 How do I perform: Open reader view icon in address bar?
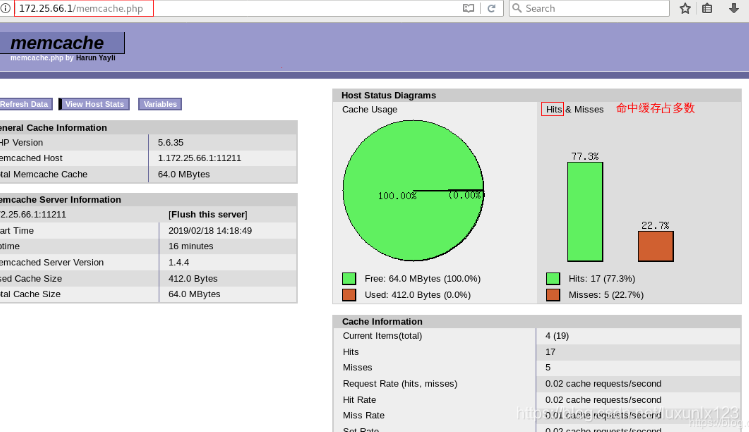click(469, 8)
